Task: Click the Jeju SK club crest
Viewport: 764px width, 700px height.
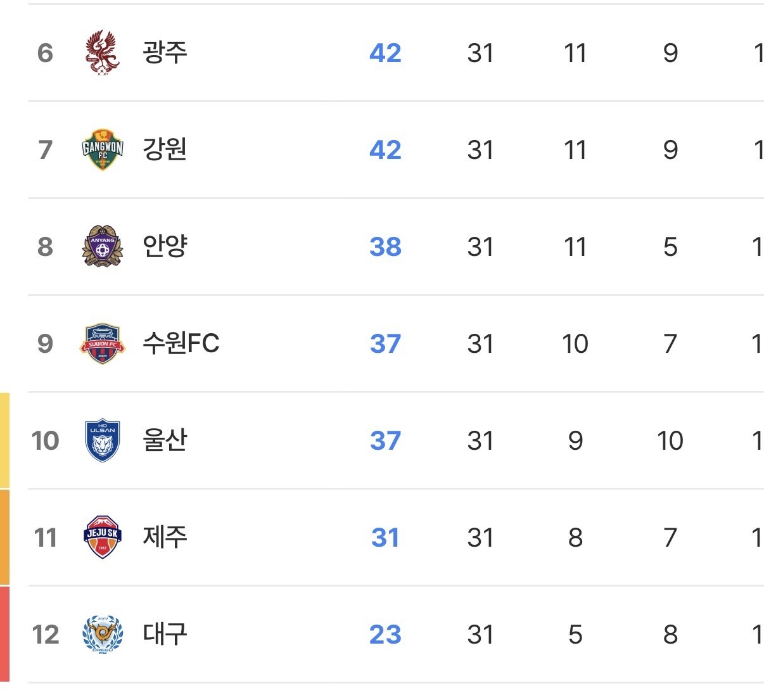Action: click(x=103, y=537)
